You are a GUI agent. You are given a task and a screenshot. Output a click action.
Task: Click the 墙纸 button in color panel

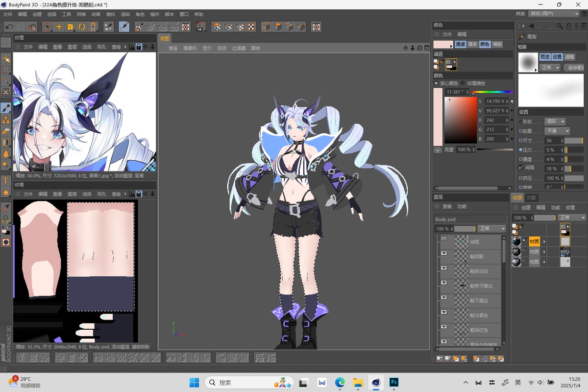coord(497,44)
